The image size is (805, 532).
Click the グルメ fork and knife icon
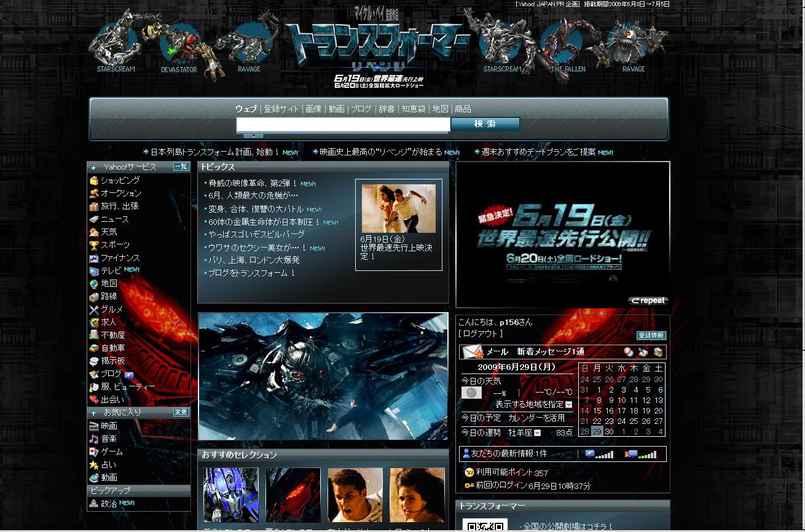click(94, 310)
